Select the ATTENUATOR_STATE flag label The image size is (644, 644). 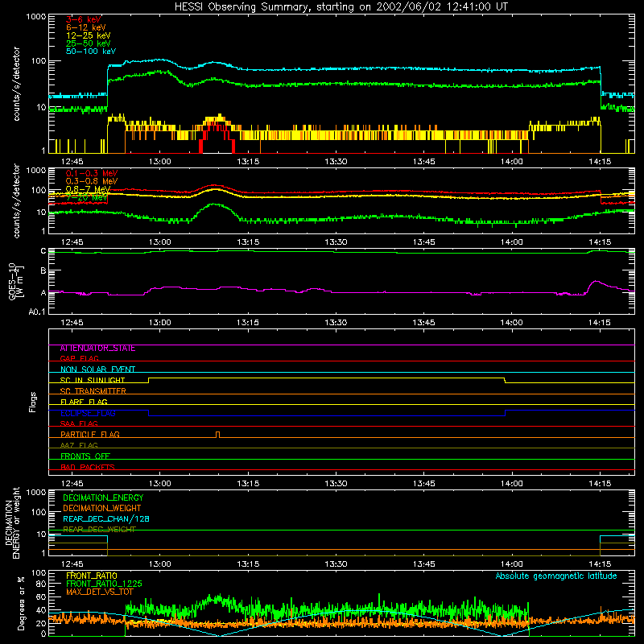tap(97, 349)
